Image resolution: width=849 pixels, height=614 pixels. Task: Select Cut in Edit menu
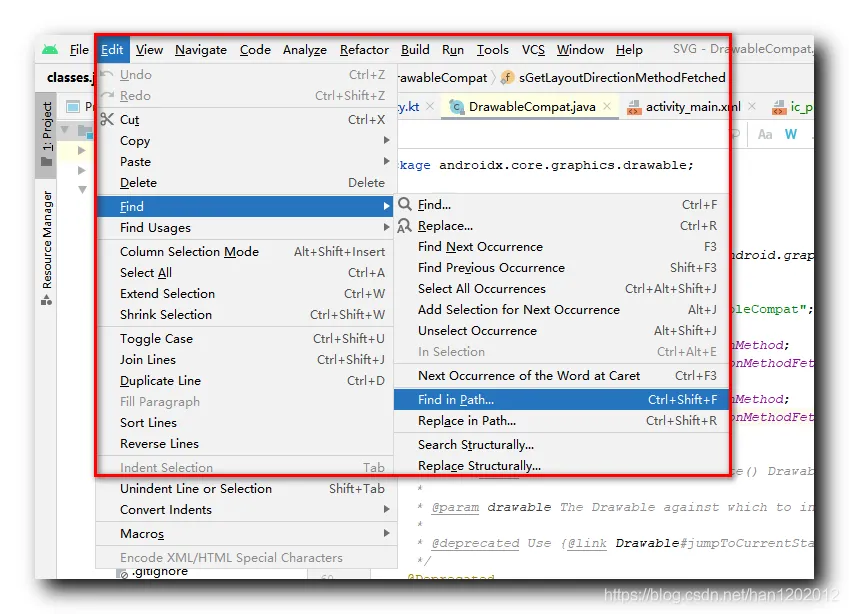245,120
